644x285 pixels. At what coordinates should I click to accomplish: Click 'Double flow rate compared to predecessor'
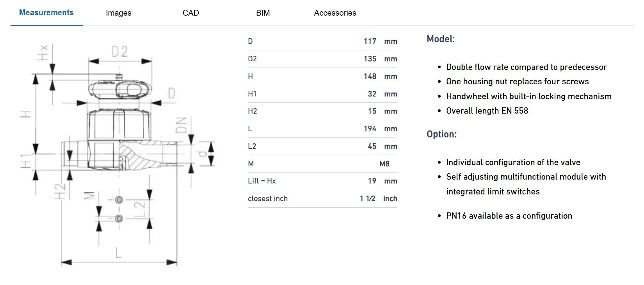click(x=527, y=67)
